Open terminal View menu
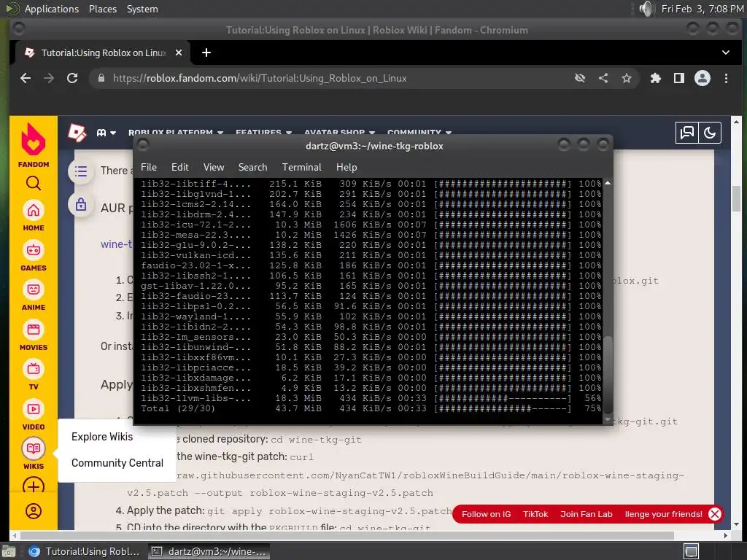This screenshot has height=560, width=747. coord(214,167)
